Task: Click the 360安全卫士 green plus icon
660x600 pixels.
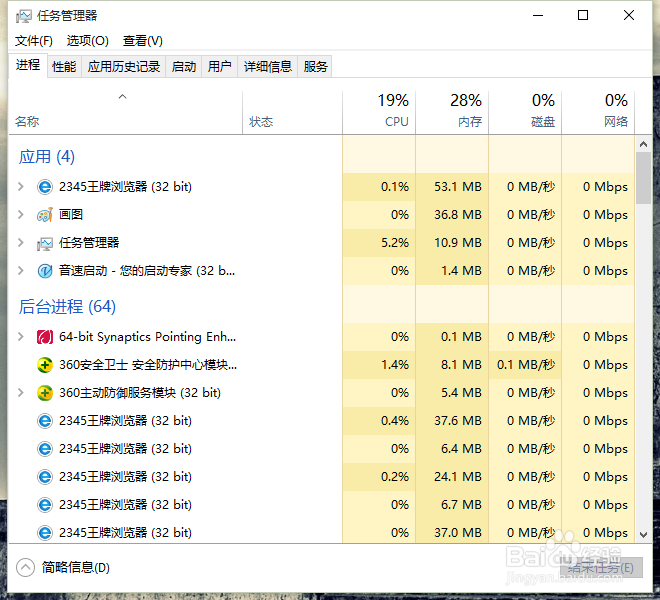Action: coord(45,365)
